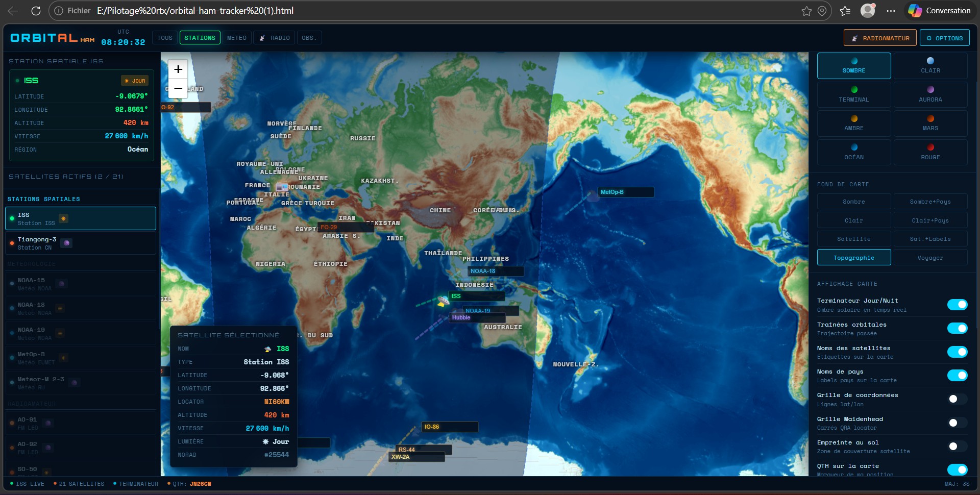Click the ISS satellite marker on the map
The width and height of the screenshot is (980, 495).
[x=443, y=301]
